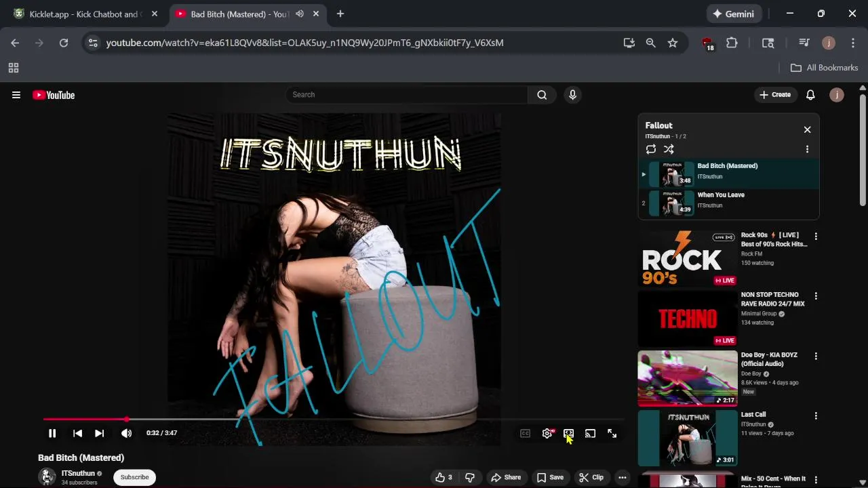Image resolution: width=868 pixels, height=488 pixels.
Task: Open YouTube account avatar menu
Action: (x=837, y=95)
